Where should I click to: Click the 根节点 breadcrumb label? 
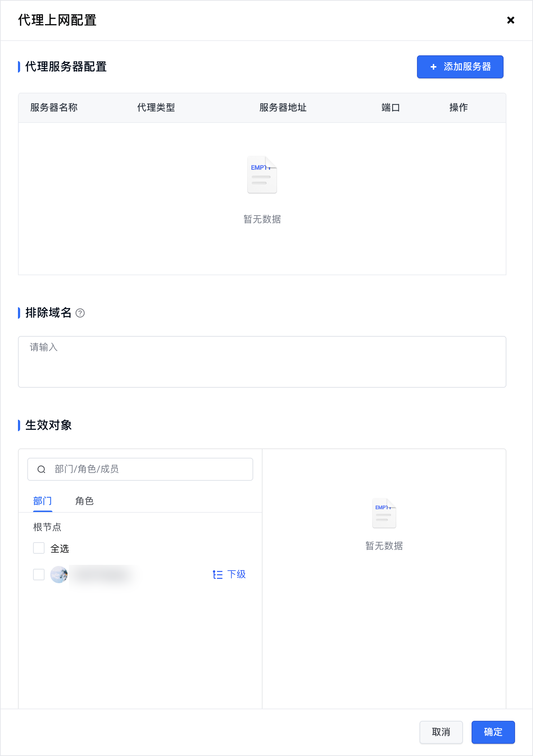click(47, 527)
